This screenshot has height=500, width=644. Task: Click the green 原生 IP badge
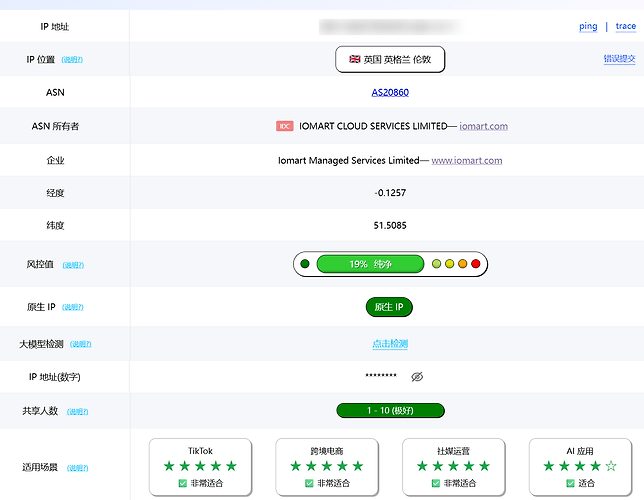click(389, 307)
